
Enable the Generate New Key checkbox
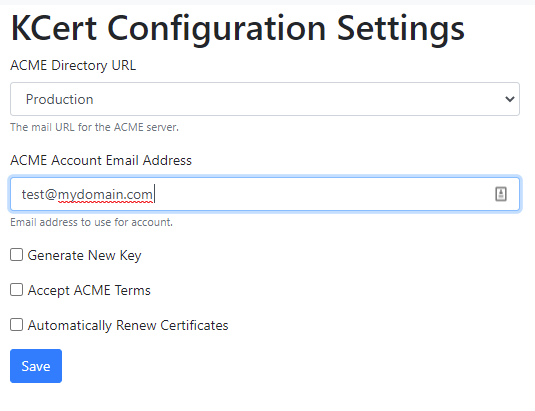click(x=16, y=255)
